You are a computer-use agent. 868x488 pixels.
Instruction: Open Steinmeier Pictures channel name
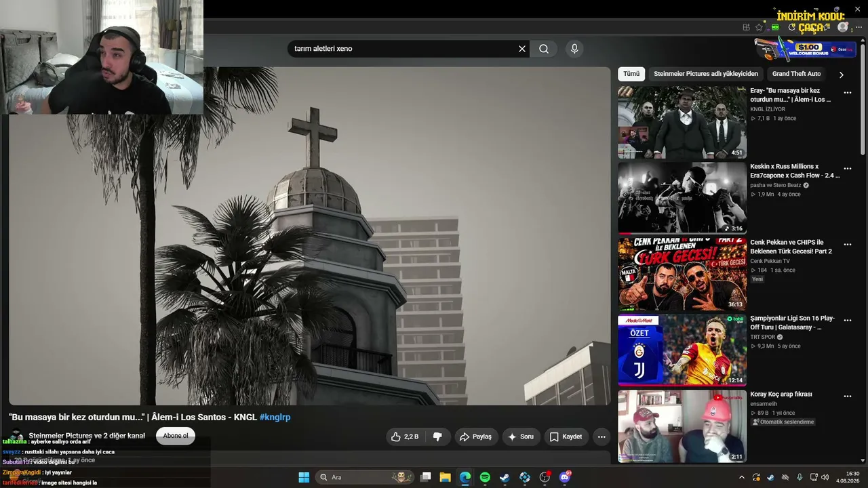87,436
